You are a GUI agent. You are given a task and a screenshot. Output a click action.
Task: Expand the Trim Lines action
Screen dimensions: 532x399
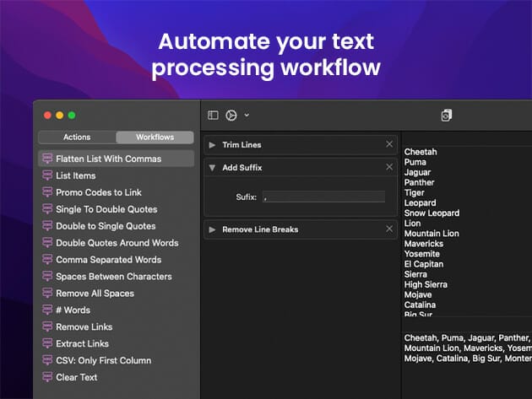[212, 145]
